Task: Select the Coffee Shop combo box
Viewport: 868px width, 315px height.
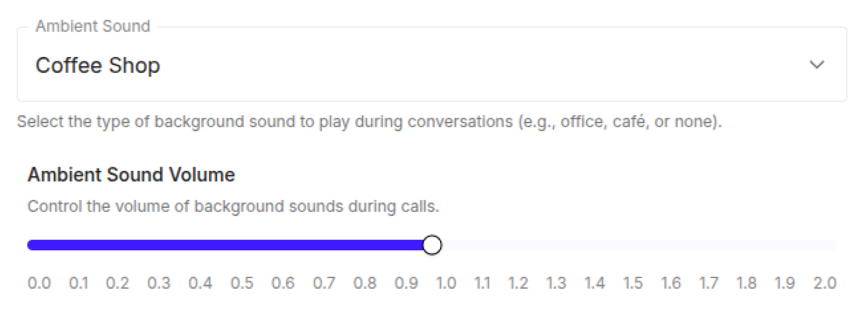Action: click(432, 64)
